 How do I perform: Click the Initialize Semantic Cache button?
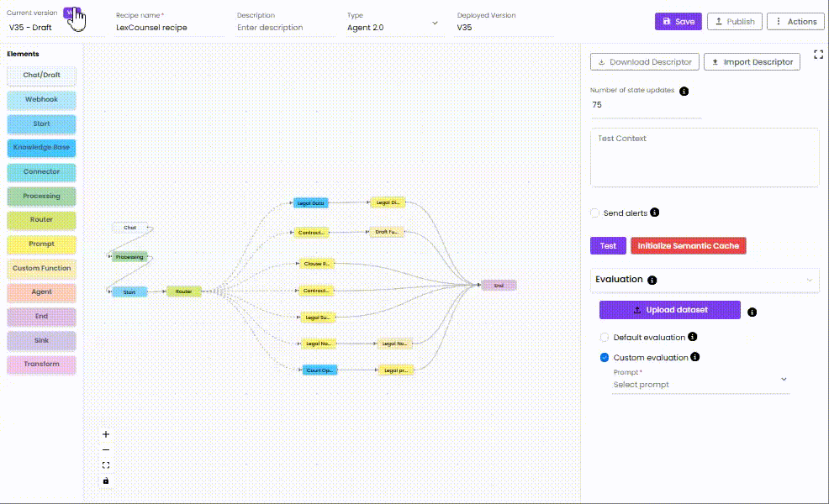coord(688,246)
